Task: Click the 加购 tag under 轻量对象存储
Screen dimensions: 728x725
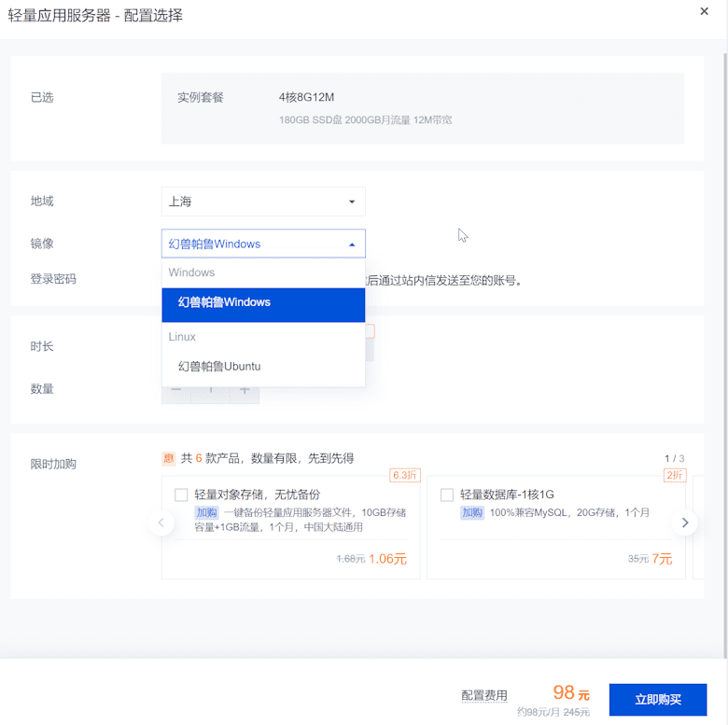Action: (206, 513)
